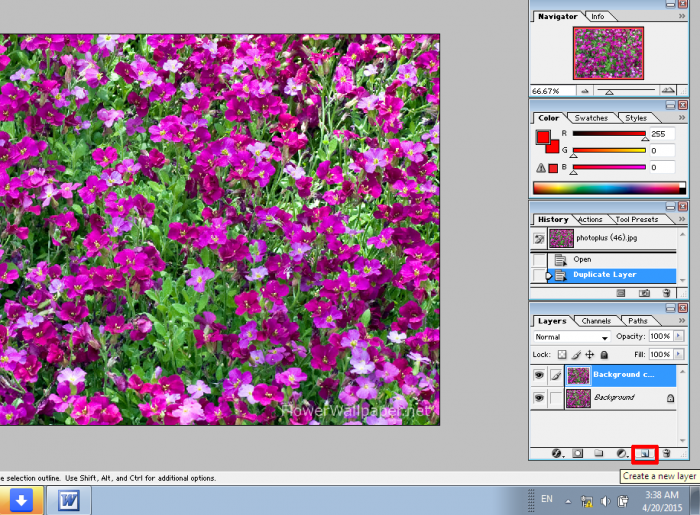Toggle visibility of the Background layer
This screenshot has height=515, width=700.
539,397
